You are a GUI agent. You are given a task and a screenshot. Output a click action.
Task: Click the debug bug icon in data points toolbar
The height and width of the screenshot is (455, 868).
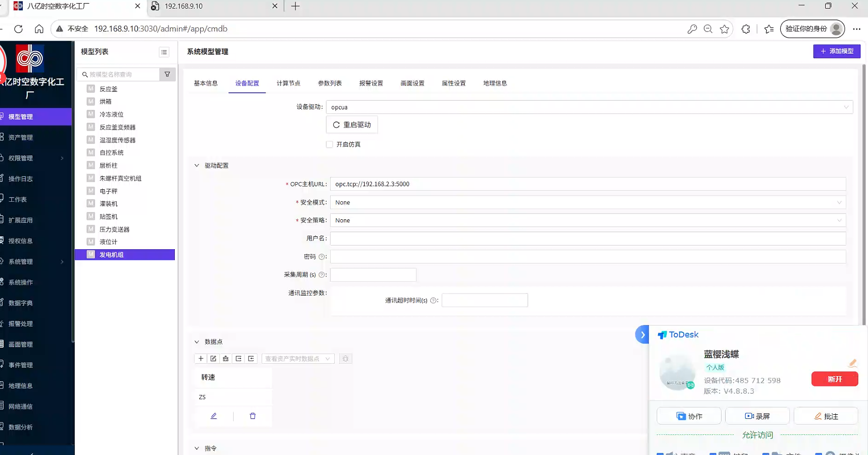coord(346,359)
